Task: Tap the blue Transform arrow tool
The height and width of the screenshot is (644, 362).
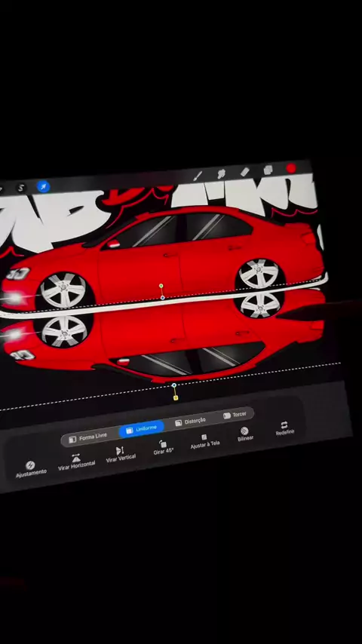Action: (43, 187)
